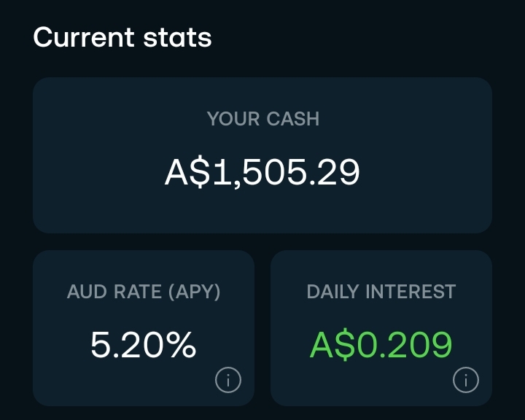Click the word 'CASH' in card label

(293, 119)
